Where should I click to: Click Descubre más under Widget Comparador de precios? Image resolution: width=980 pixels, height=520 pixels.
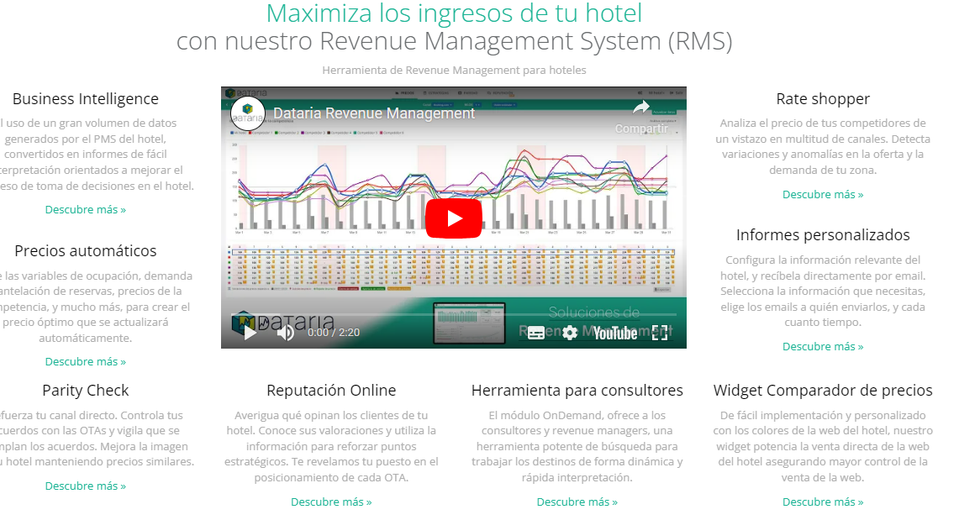(823, 502)
